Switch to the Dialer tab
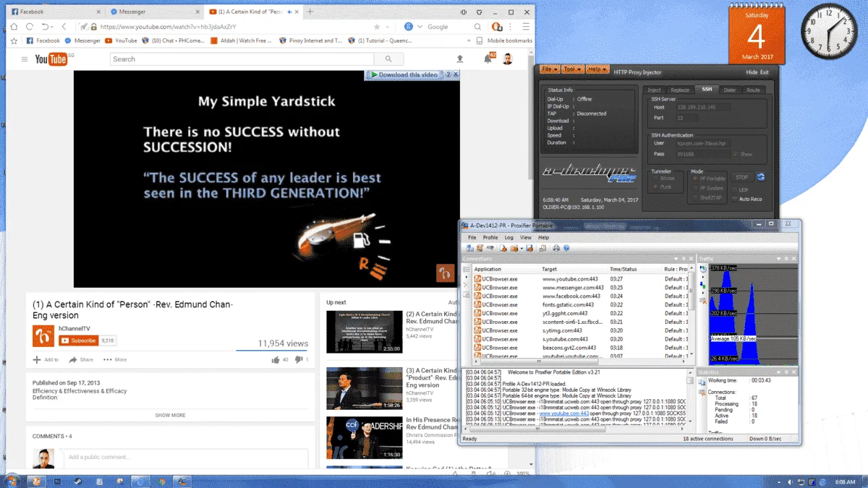Image resolution: width=868 pixels, height=488 pixels. click(729, 90)
